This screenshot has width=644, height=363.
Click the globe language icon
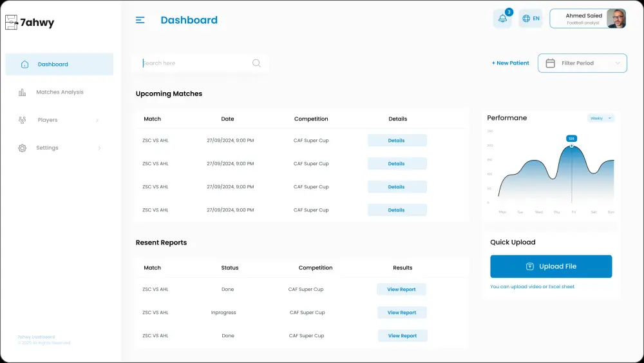pyautogui.click(x=526, y=19)
